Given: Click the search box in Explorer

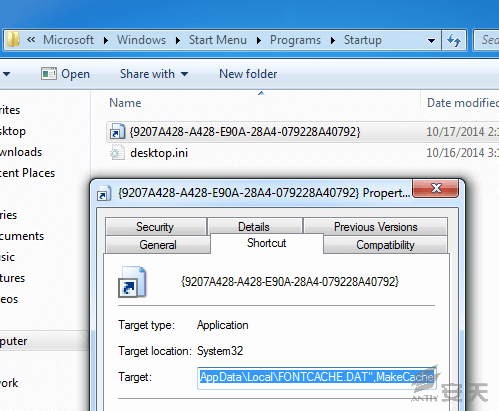Looking at the screenshot, I should pyautogui.click(x=486, y=40).
